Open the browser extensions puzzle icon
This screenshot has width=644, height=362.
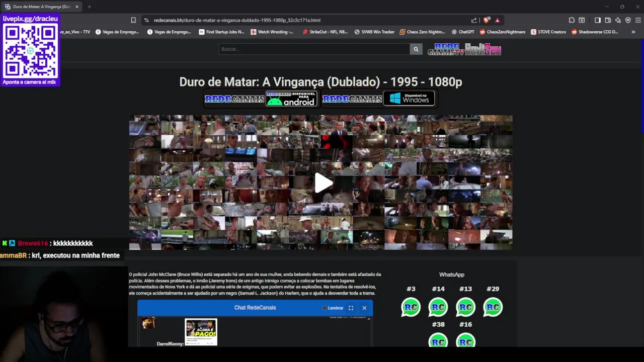click(x=572, y=20)
